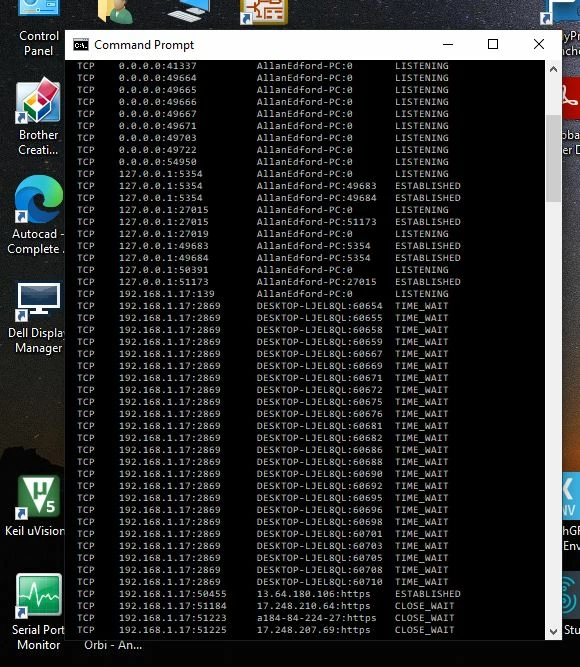Viewport: 580px width, 667px height.
Task: Click the 0.0.0.0:49703 local address
Action: [157, 138]
